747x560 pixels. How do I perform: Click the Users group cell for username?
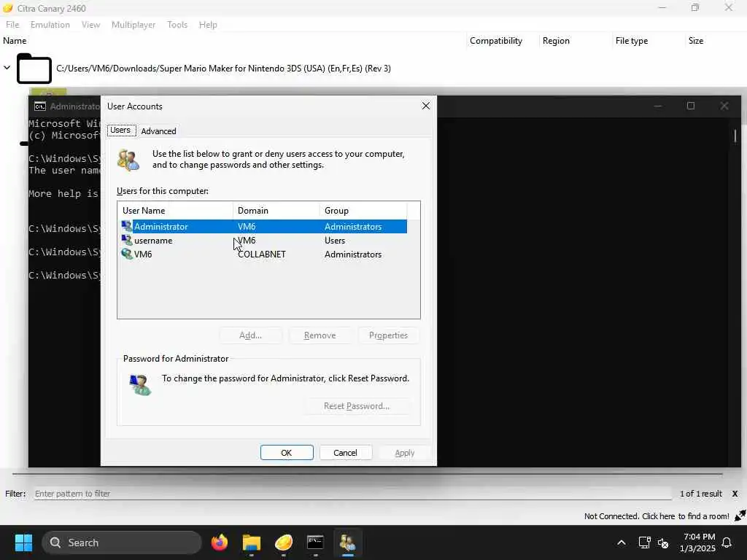[335, 241]
